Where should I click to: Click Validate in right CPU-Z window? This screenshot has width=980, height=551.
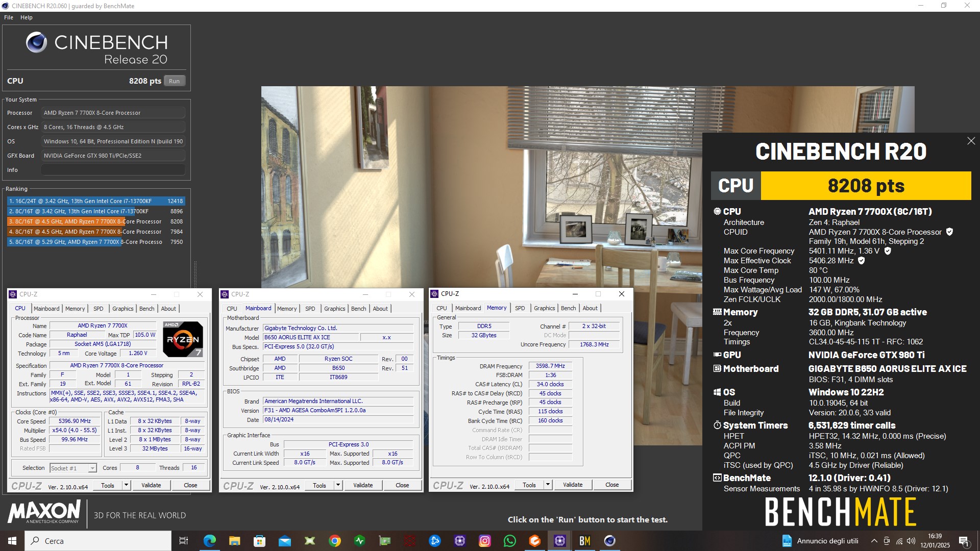click(x=573, y=485)
